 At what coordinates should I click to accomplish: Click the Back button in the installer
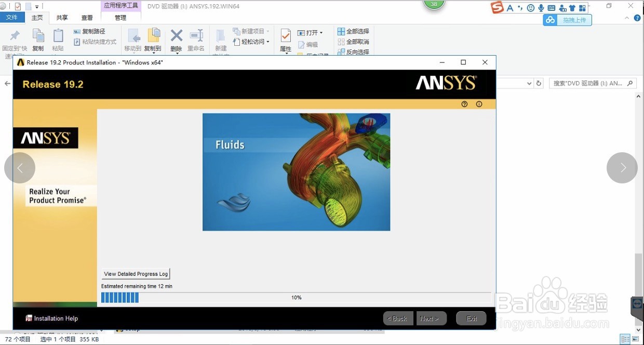point(398,319)
